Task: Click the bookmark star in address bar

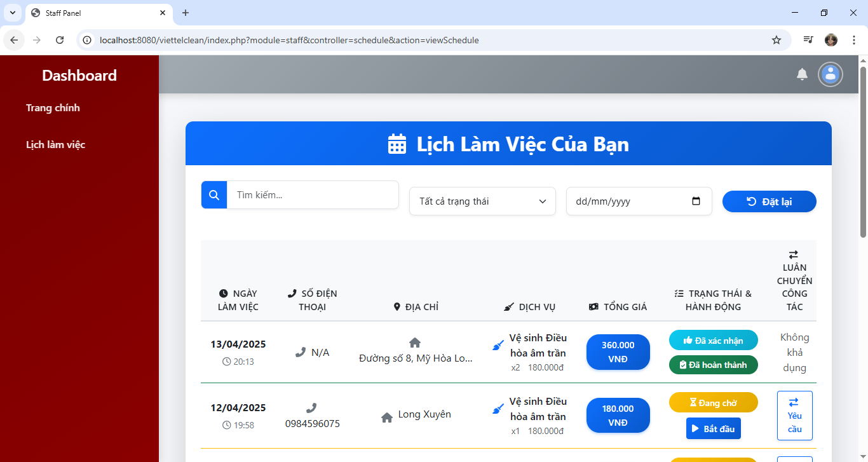Action: [x=776, y=40]
